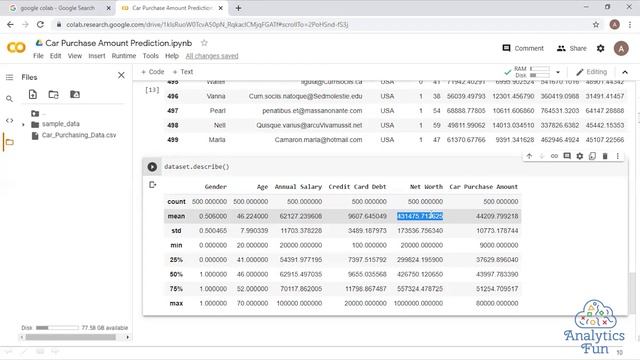
Task: Go back in browser history
Action: (x=10, y=24)
